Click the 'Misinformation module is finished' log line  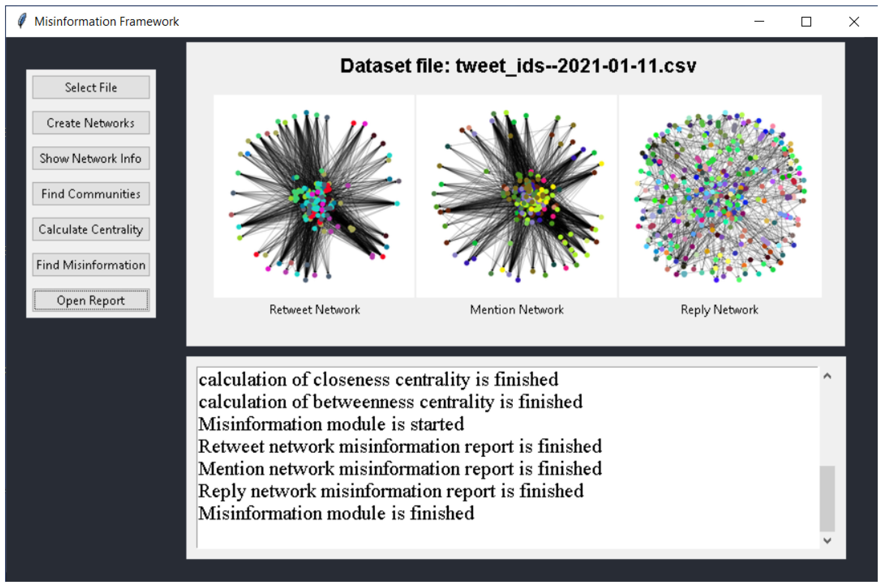pos(336,513)
